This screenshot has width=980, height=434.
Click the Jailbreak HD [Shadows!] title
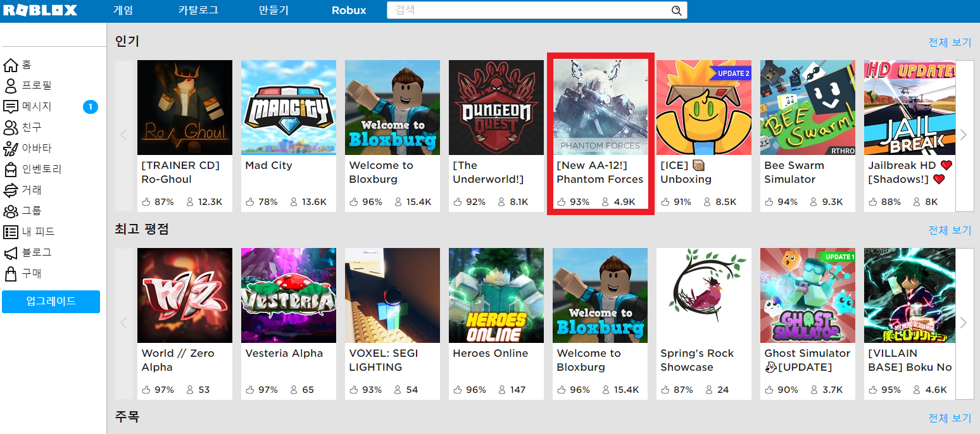click(910, 172)
